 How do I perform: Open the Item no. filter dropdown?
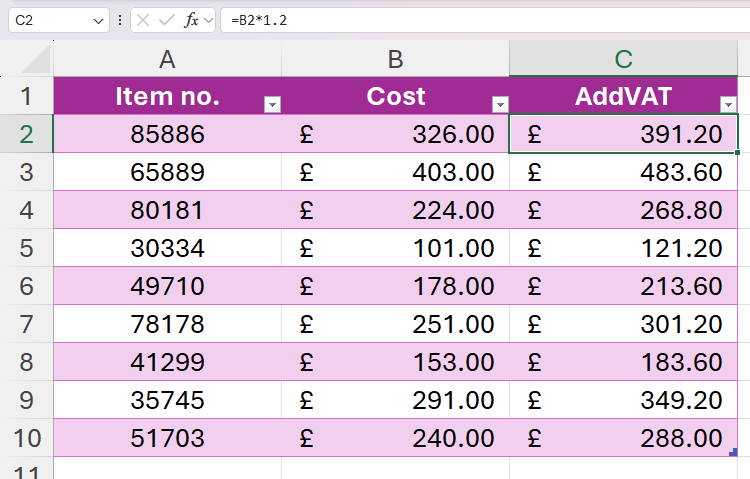tap(271, 104)
